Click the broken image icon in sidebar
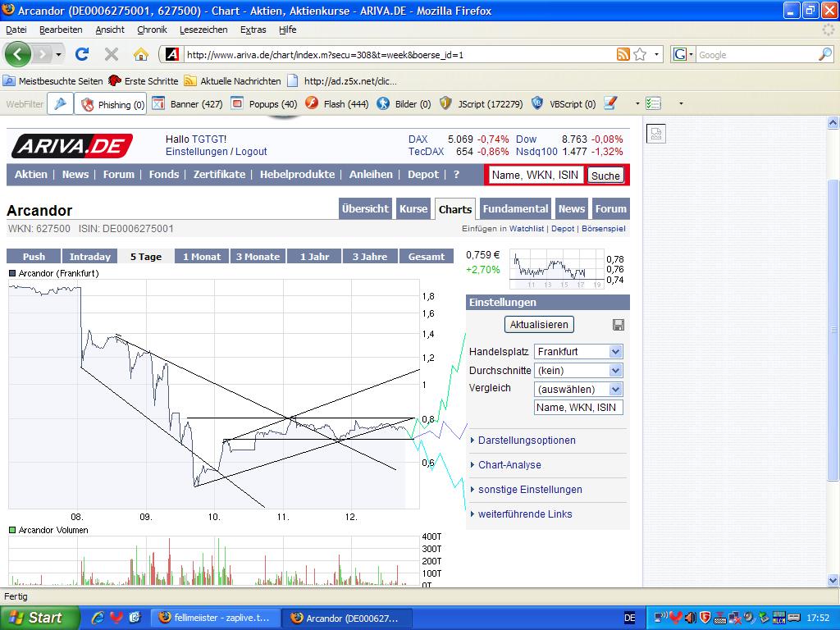This screenshot has width=840, height=630. [656, 134]
